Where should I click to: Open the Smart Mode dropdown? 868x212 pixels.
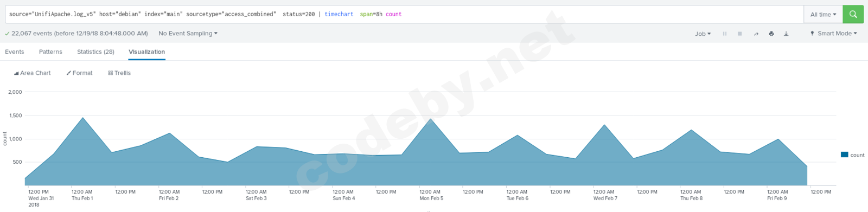click(834, 34)
